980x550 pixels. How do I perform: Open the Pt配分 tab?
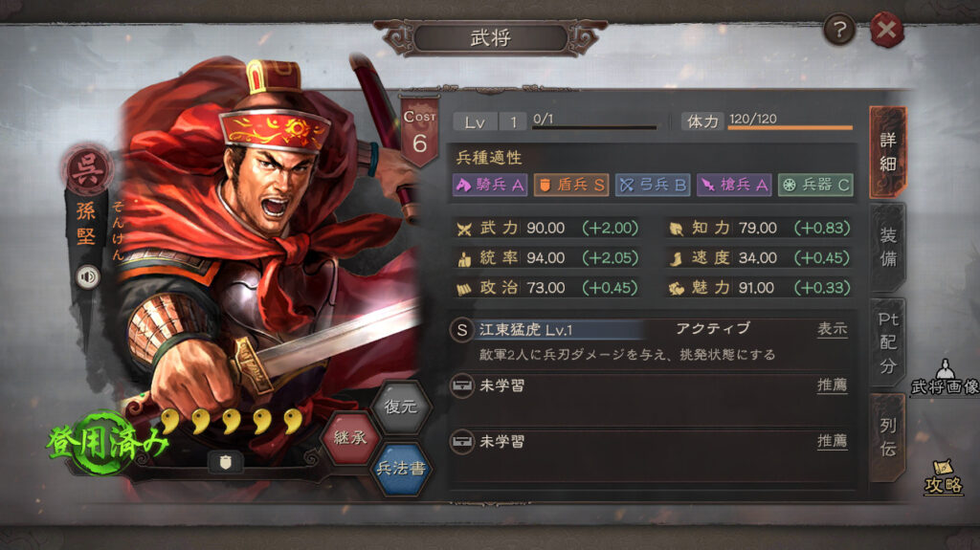click(887, 341)
